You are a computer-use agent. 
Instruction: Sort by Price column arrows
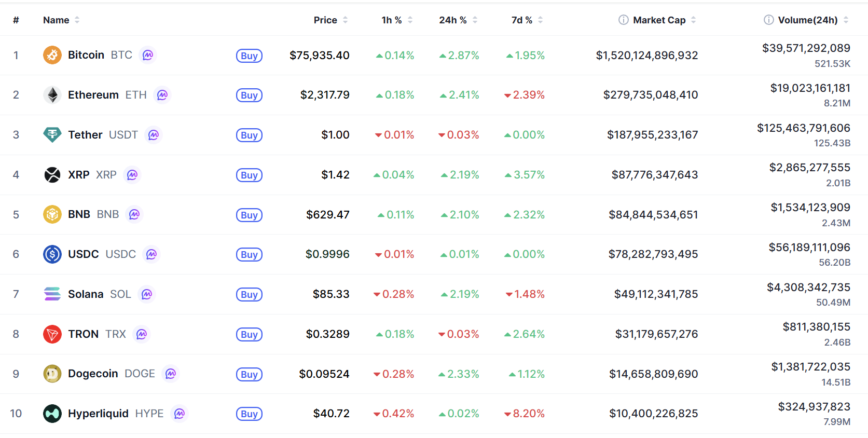coord(345,20)
